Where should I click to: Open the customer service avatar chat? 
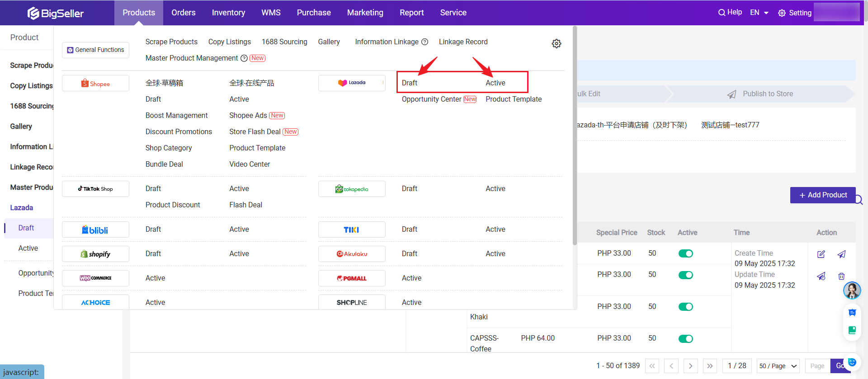[x=852, y=290]
